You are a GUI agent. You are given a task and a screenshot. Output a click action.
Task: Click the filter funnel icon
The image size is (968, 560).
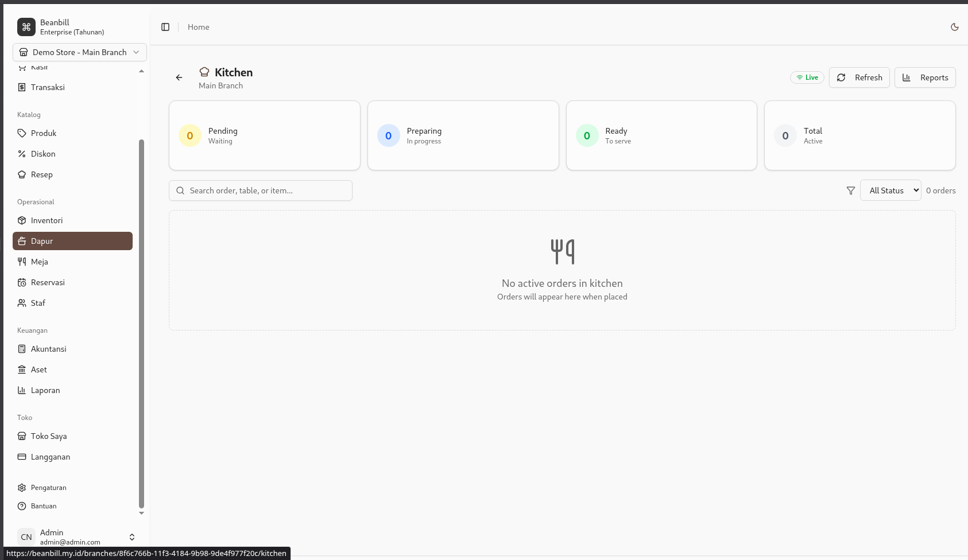[x=850, y=190]
